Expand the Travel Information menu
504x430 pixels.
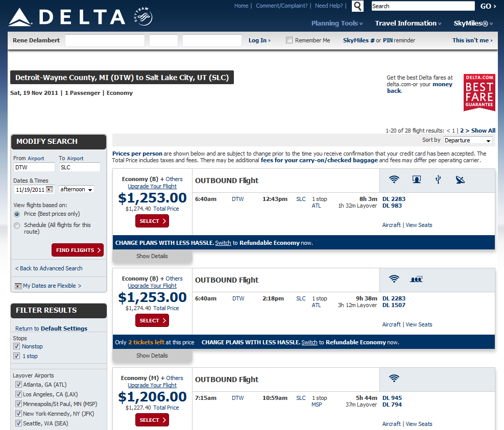point(406,23)
